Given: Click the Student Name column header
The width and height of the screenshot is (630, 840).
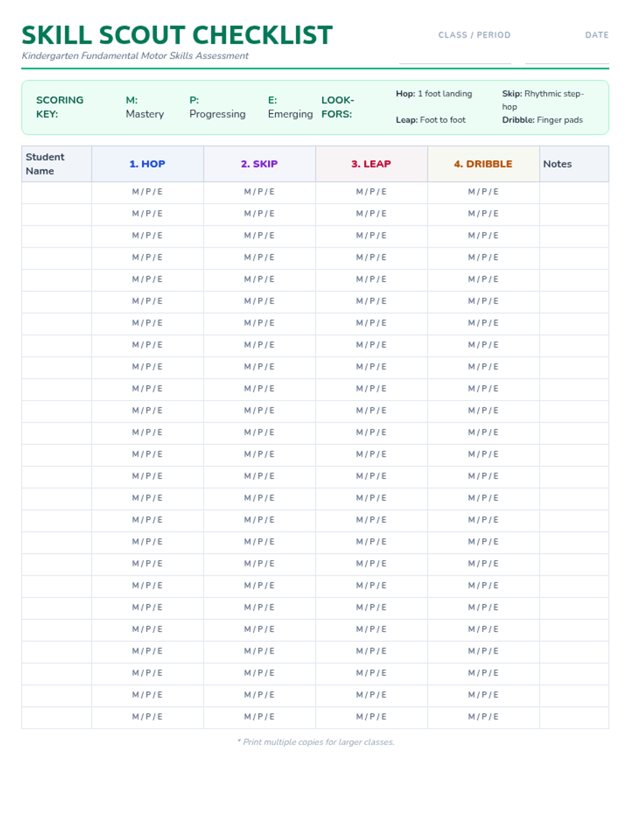Looking at the screenshot, I should point(45,164).
